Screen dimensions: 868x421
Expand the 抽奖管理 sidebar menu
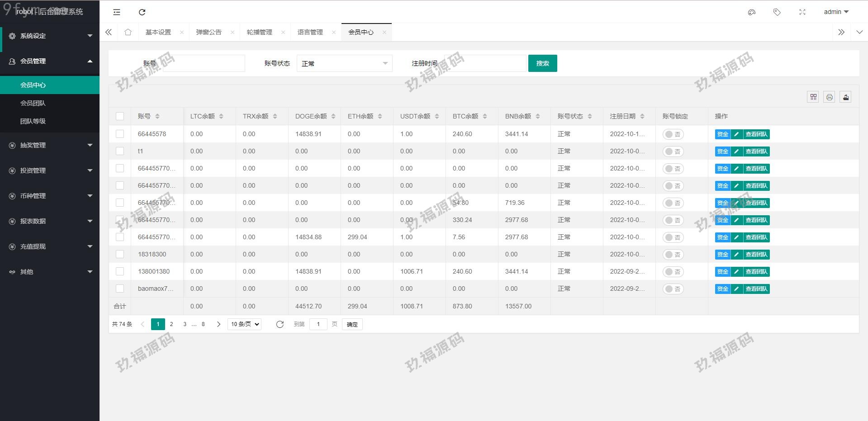coord(50,145)
